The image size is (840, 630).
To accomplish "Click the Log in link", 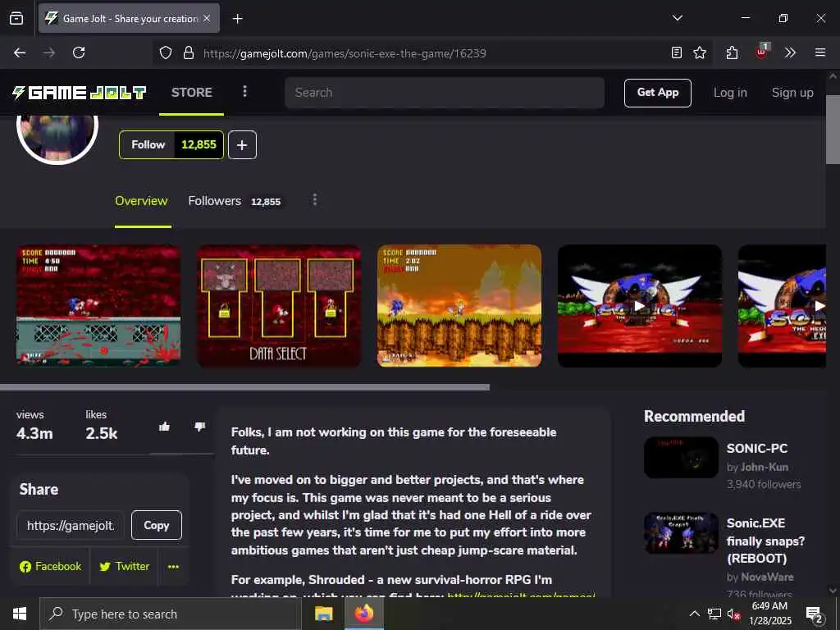I will pos(730,93).
